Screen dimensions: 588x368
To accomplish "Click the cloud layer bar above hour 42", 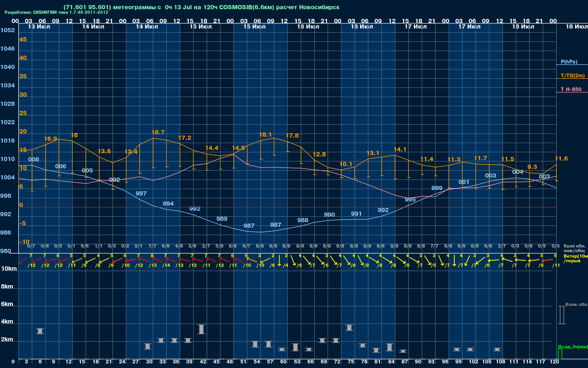I will (201, 329).
